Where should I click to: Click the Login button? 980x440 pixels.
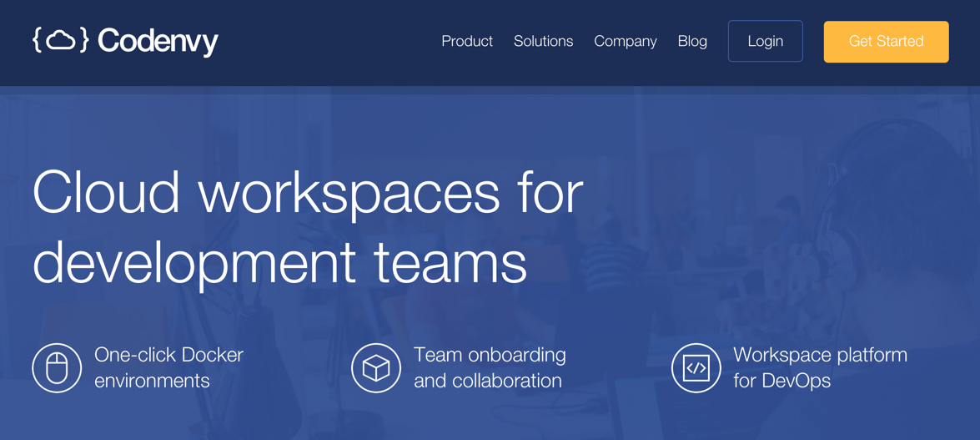tap(766, 41)
